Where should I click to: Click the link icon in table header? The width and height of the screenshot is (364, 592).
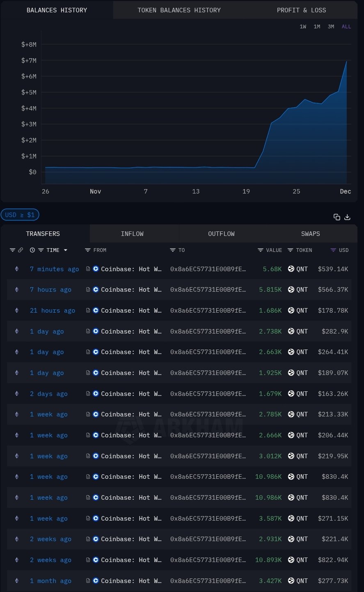point(21,250)
